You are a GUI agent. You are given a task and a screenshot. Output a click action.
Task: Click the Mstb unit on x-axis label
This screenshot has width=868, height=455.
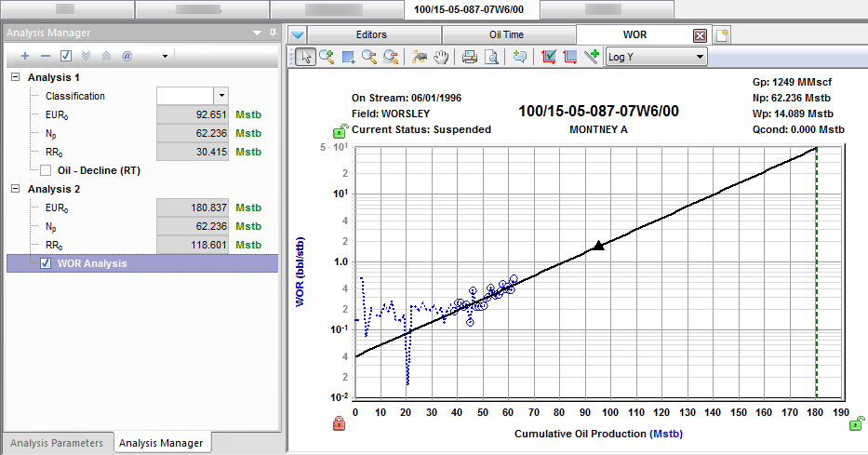(x=666, y=434)
